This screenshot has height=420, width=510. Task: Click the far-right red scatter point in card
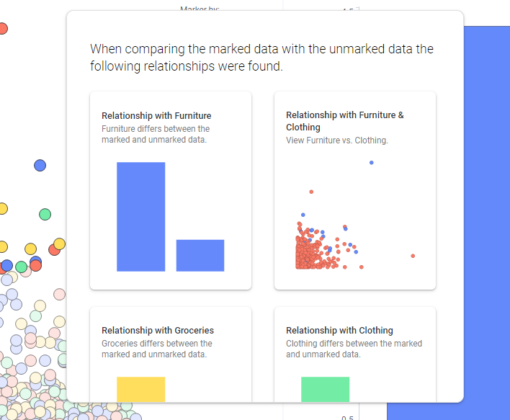413,256
